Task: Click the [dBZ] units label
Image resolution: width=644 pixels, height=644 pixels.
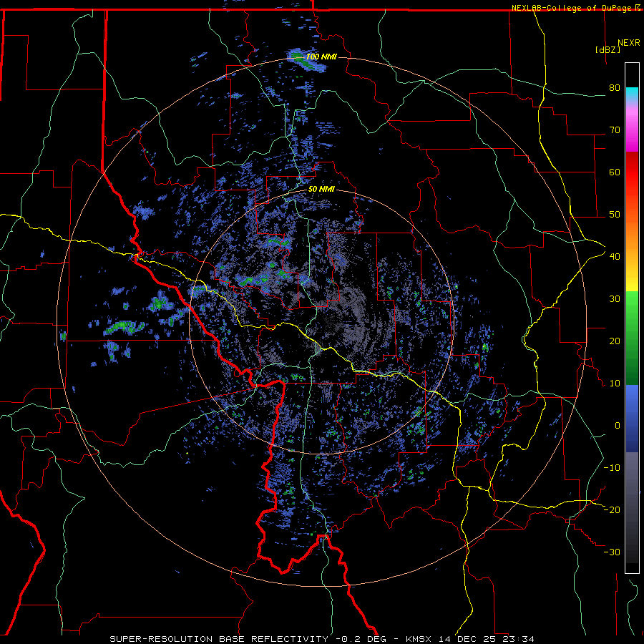Action: point(608,49)
